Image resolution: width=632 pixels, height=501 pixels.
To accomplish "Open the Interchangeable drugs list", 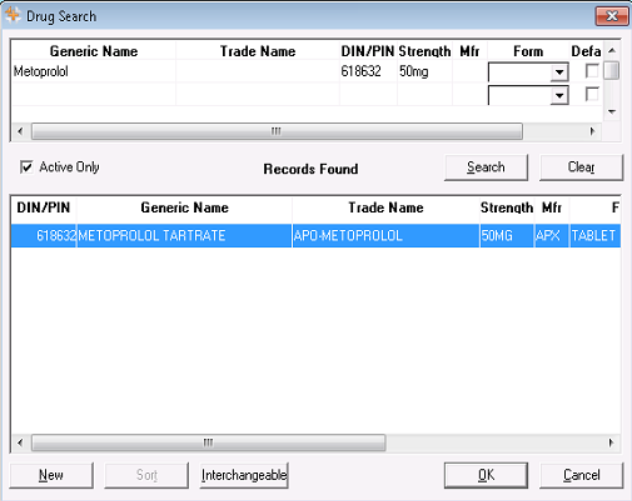I will [244, 475].
